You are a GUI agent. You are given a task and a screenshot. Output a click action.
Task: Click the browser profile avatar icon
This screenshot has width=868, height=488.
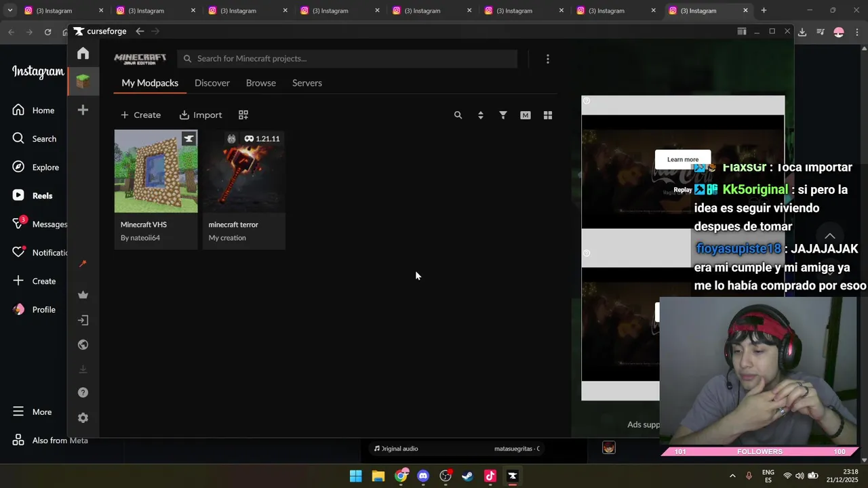pyautogui.click(x=839, y=32)
